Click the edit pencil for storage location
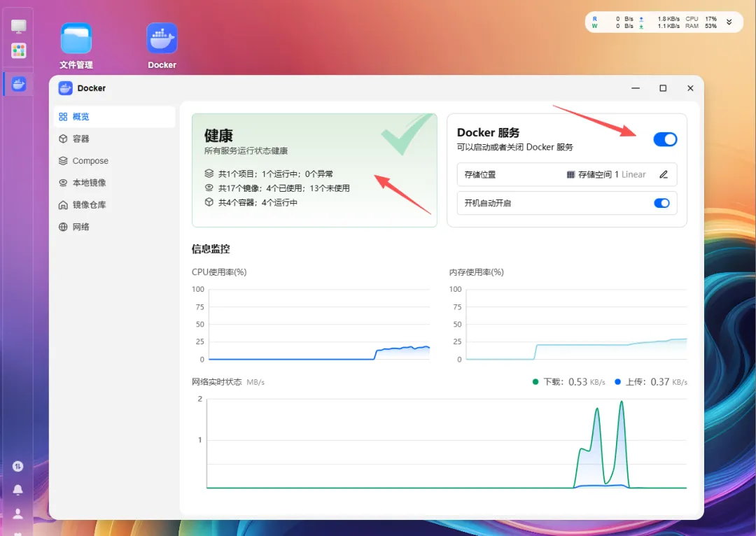The image size is (756, 536). pos(664,174)
